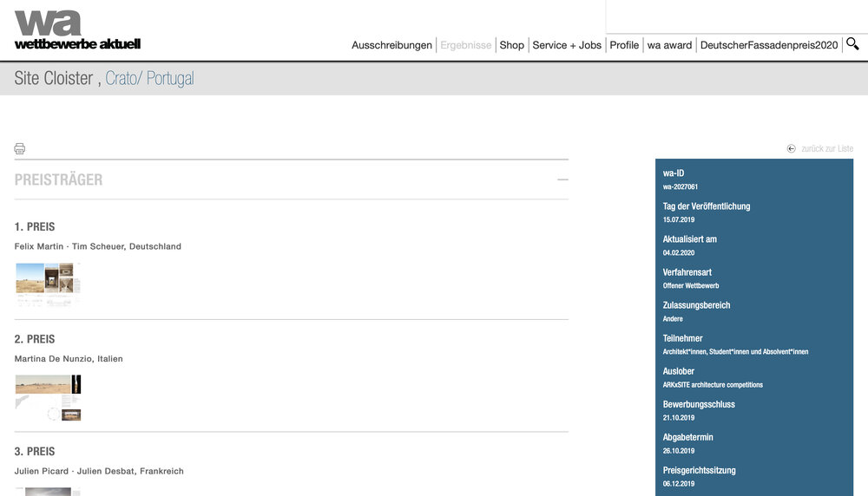868x496 pixels.
Task: Click the printer icon
Action: coord(20,148)
